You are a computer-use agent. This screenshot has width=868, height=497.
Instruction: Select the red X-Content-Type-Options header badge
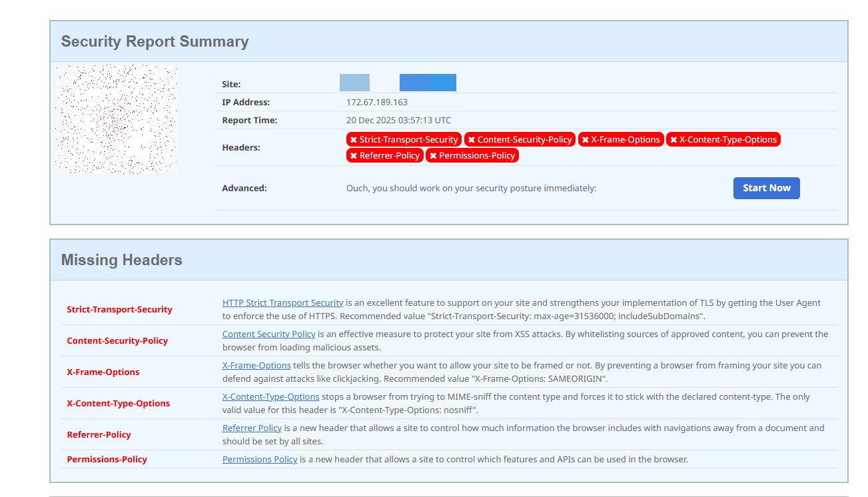(x=723, y=139)
